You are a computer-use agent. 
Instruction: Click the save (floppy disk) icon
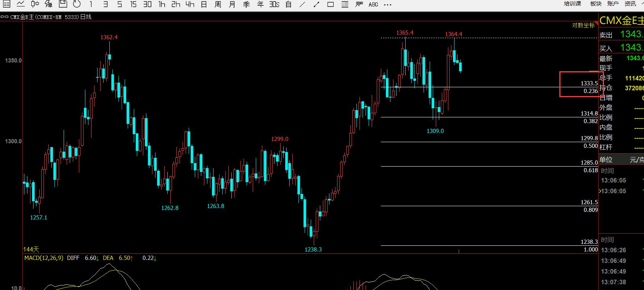pyautogui.click(x=63, y=4)
